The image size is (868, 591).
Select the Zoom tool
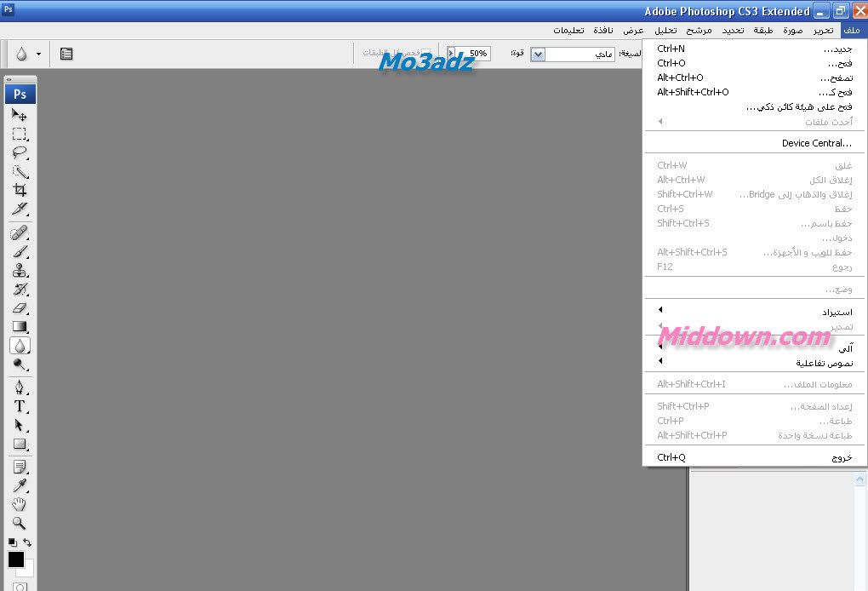pyautogui.click(x=20, y=524)
